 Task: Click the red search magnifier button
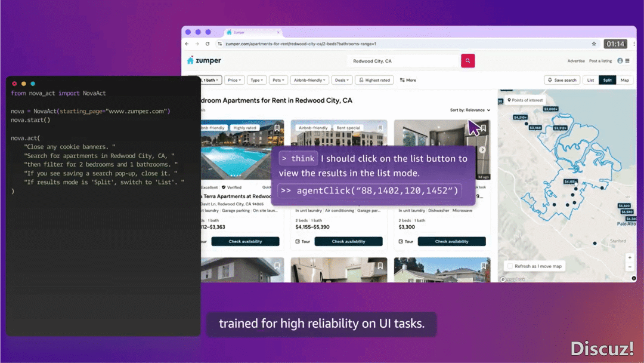(x=467, y=61)
